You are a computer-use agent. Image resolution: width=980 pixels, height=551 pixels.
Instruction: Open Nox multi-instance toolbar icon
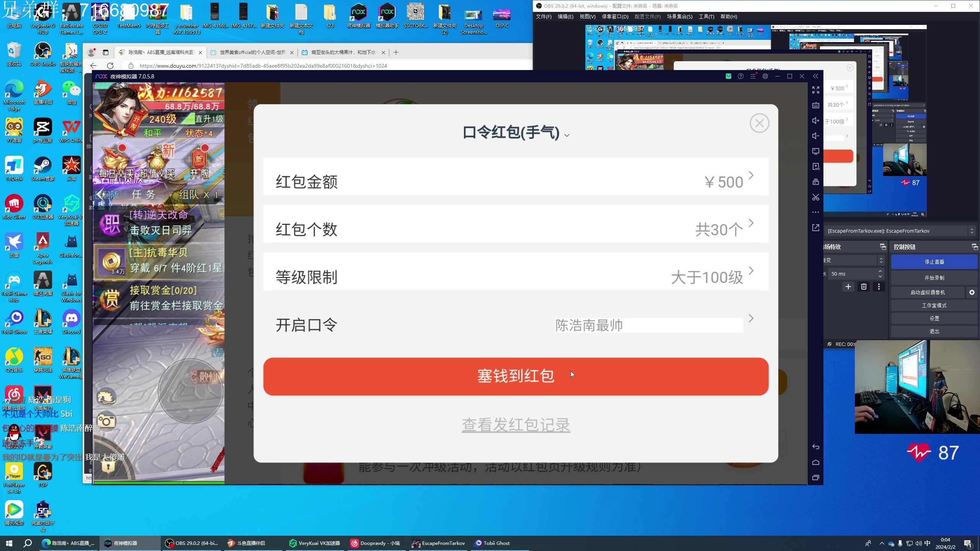coord(816,182)
